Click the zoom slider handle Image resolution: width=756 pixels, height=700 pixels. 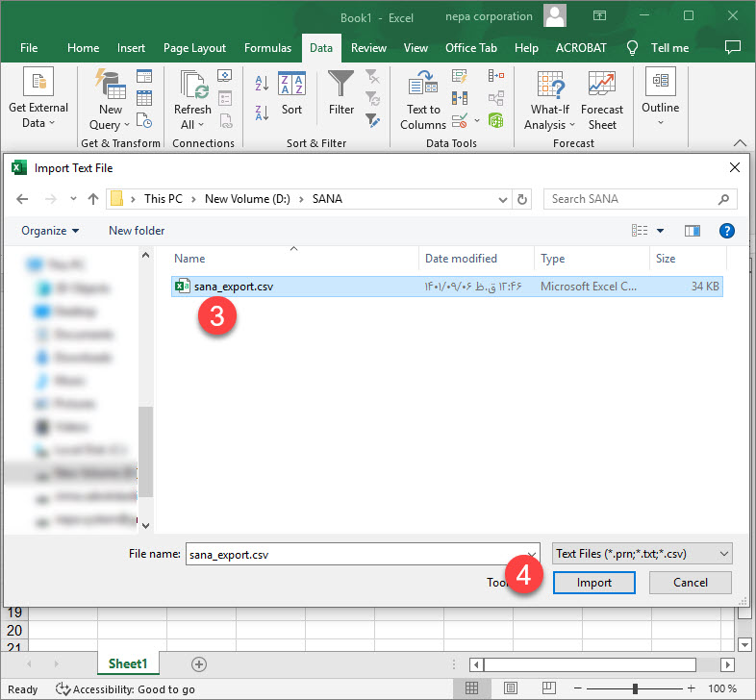pos(635,688)
